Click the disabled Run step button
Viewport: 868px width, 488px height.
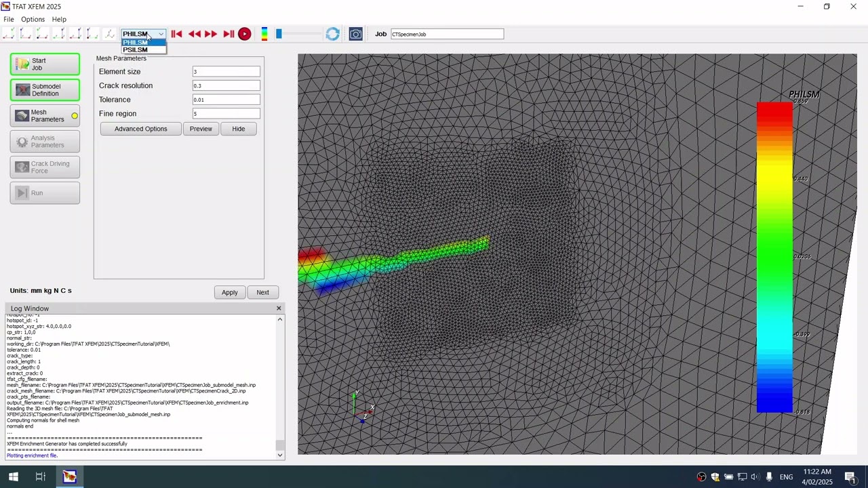tap(45, 192)
